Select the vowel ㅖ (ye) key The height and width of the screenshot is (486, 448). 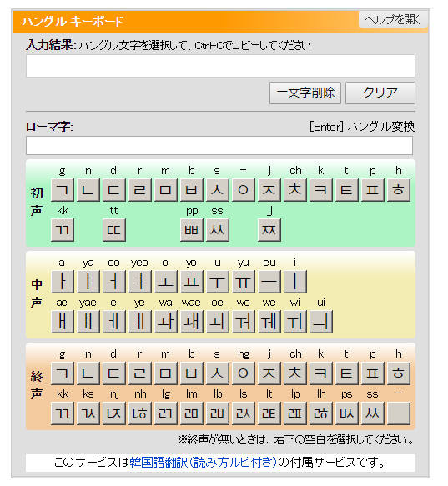(x=140, y=322)
